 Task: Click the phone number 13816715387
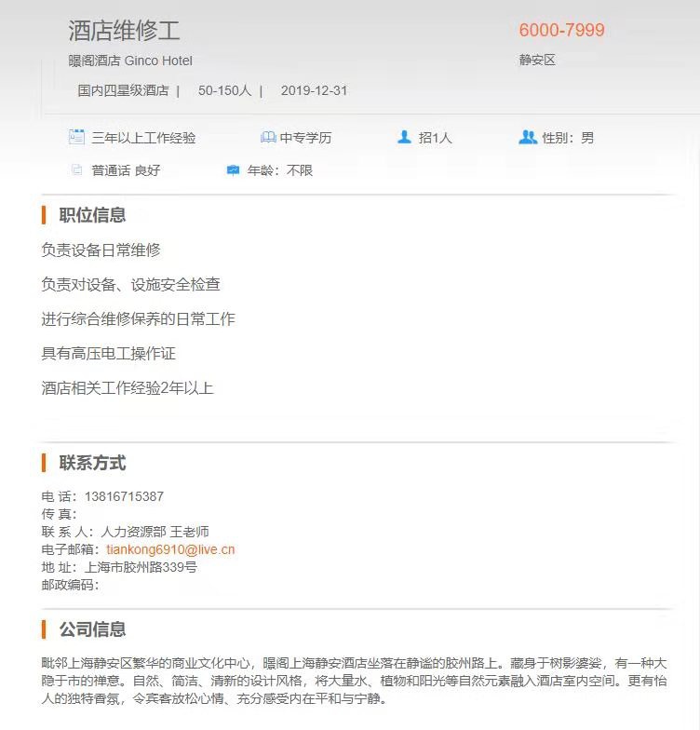tap(125, 496)
